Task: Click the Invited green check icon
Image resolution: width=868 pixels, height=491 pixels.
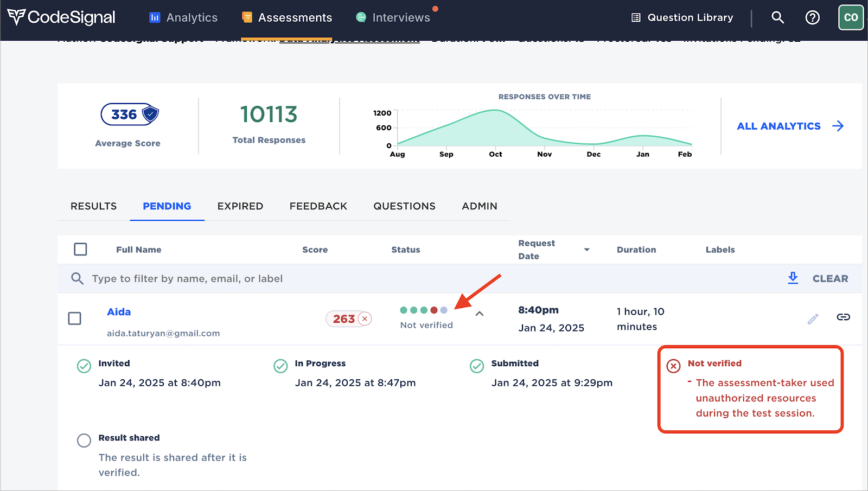Action: click(x=84, y=366)
